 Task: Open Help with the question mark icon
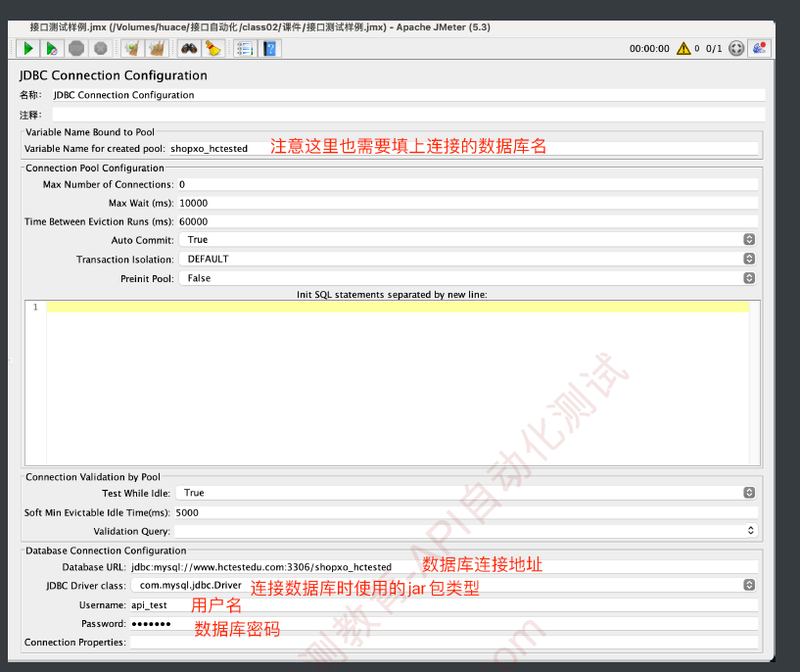click(270, 48)
